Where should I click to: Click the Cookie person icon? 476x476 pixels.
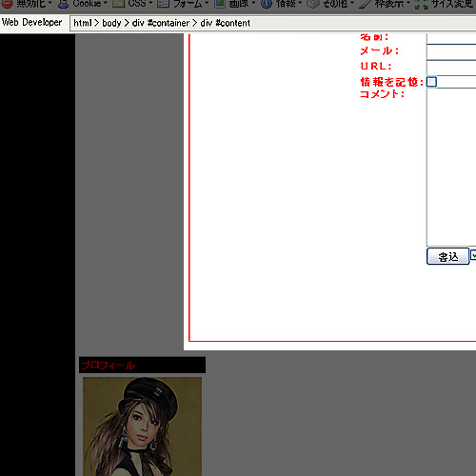click(63, 4)
